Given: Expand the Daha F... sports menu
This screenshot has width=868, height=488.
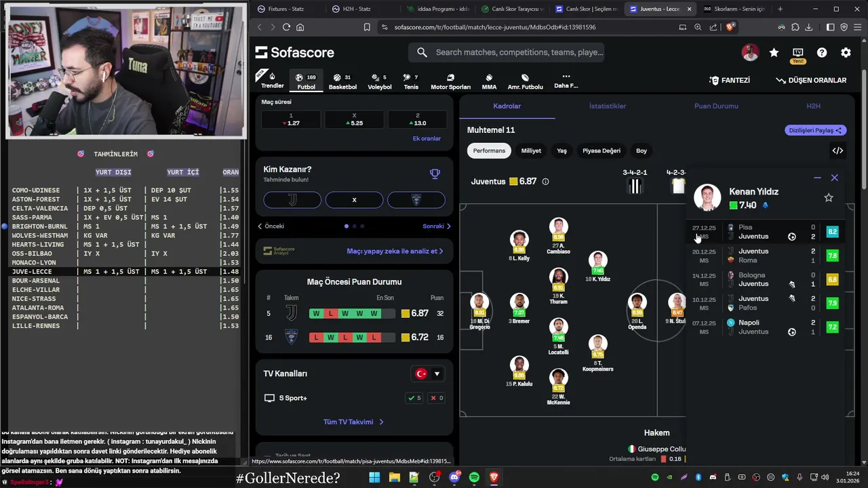Looking at the screenshot, I should [x=566, y=81].
